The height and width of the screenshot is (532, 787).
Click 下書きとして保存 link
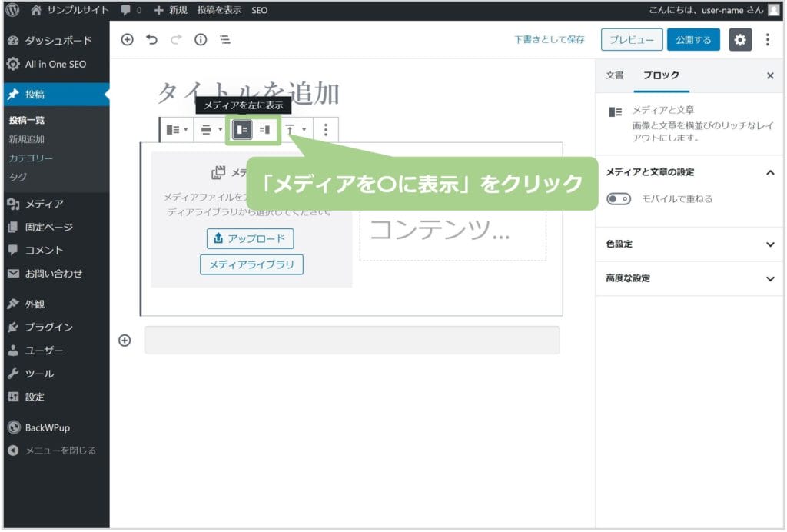click(550, 40)
